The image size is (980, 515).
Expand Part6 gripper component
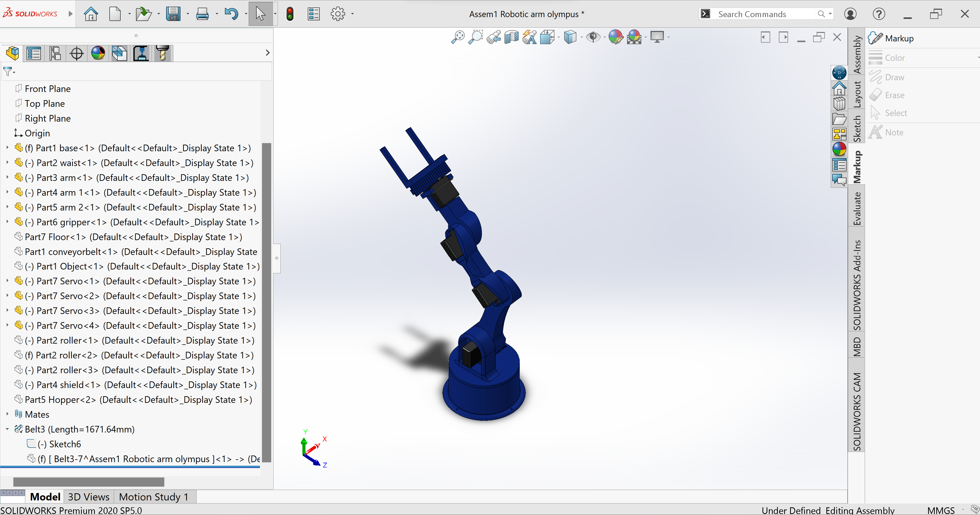pyautogui.click(x=7, y=221)
